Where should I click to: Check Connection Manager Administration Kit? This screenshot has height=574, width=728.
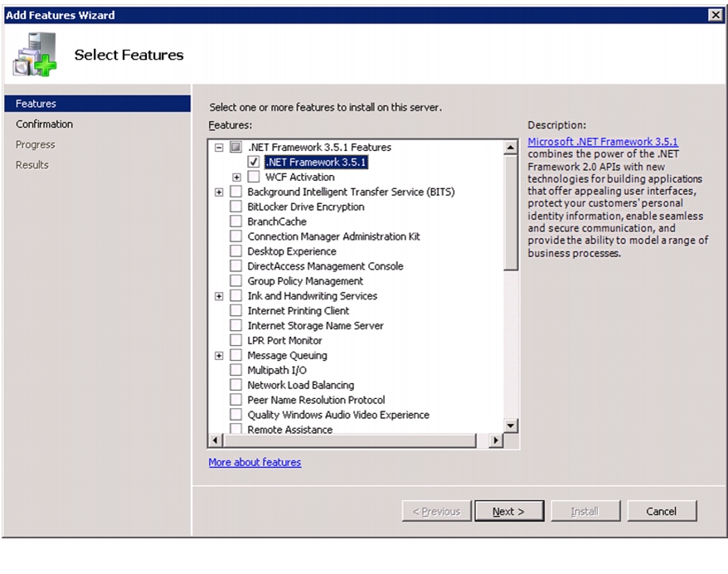(235, 236)
